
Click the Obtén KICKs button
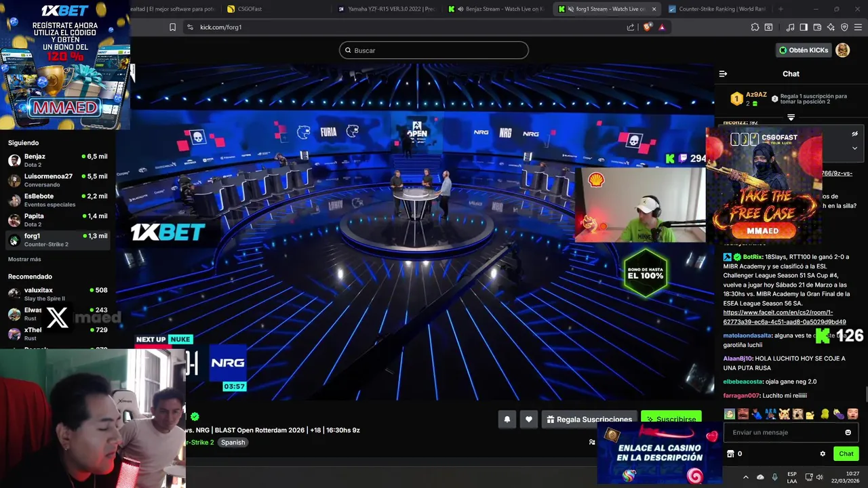(804, 50)
